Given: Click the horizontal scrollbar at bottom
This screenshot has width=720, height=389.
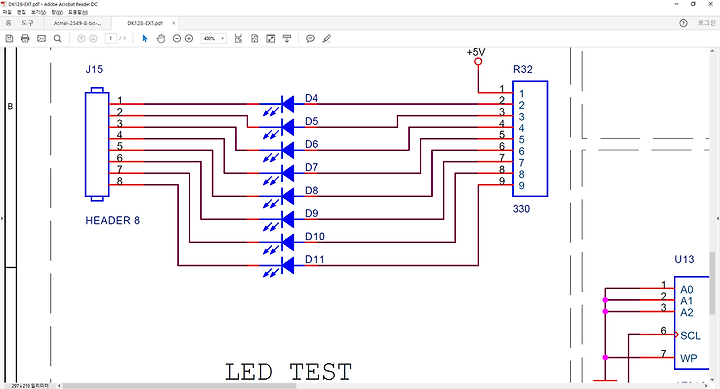Looking at the screenshot, I should pyautogui.click(x=179, y=386).
